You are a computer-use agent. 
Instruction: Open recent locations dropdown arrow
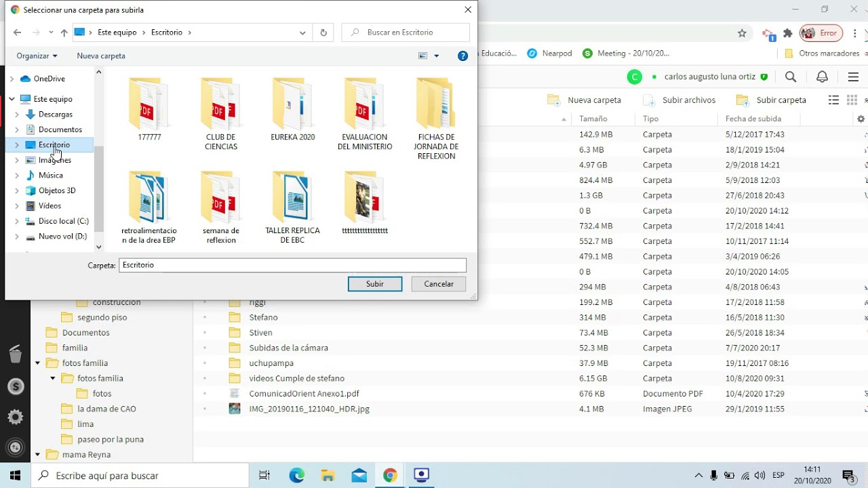(51, 33)
